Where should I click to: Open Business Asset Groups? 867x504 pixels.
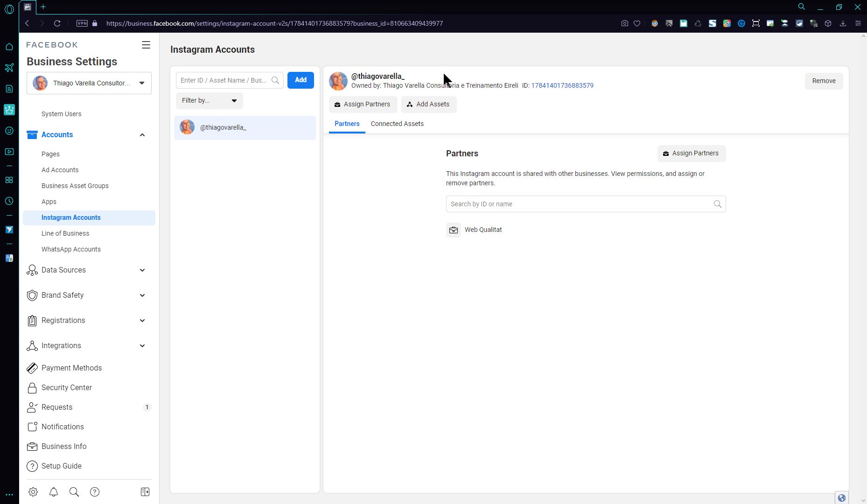tap(75, 186)
